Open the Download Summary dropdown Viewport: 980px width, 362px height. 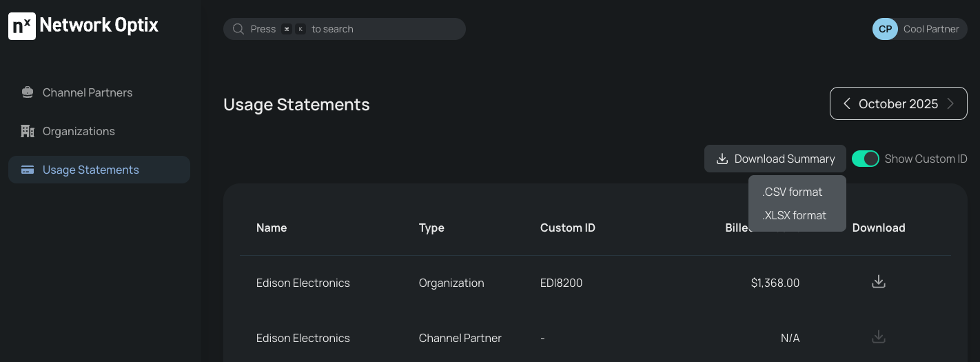pos(775,159)
